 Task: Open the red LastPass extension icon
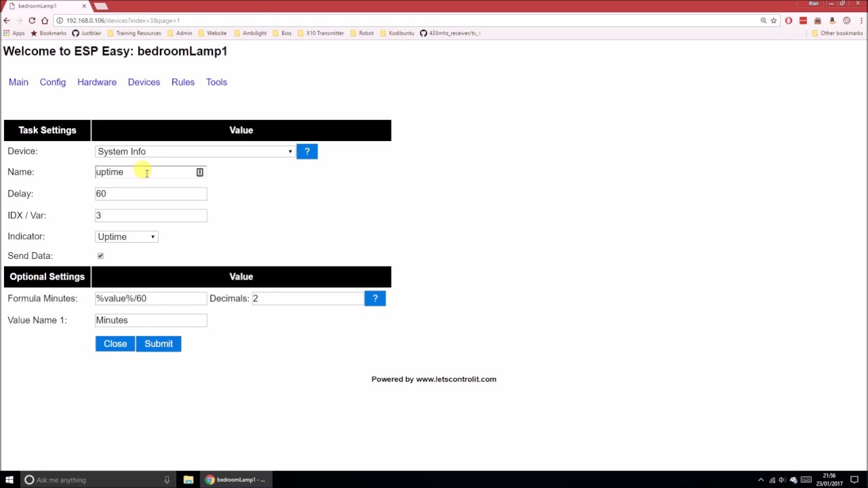(x=803, y=20)
